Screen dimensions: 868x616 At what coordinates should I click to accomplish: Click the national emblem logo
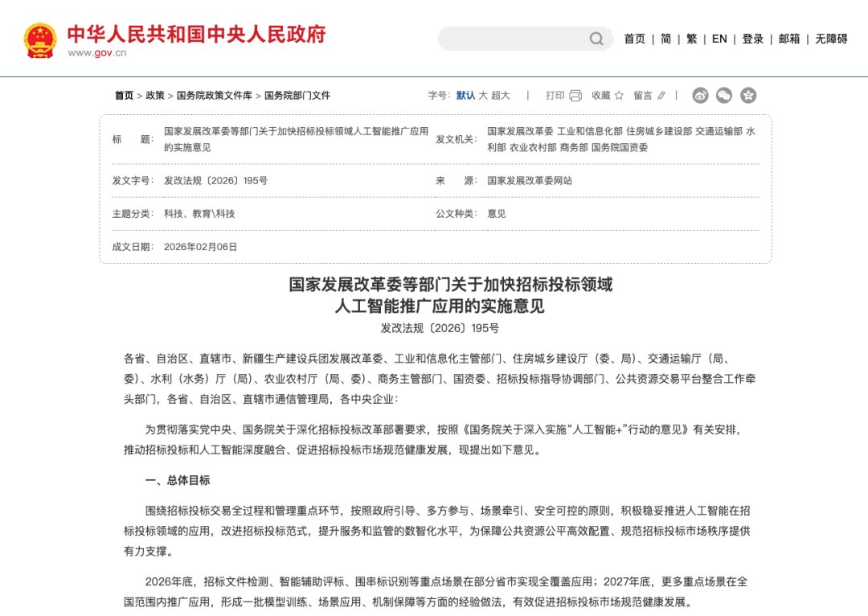pos(40,40)
